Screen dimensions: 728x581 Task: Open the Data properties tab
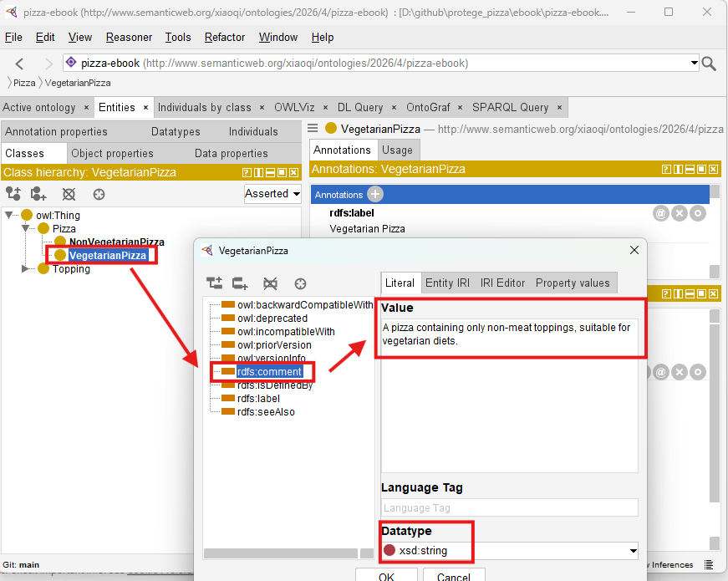point(232,153)
